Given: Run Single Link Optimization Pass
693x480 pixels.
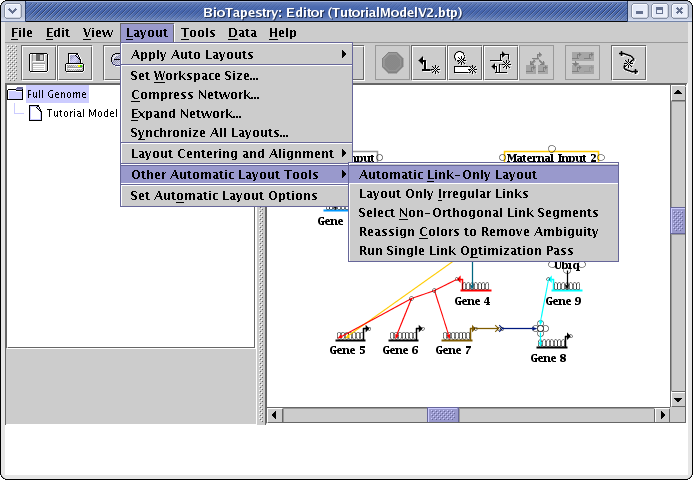Looking at the screenshot, I should 466,251.
